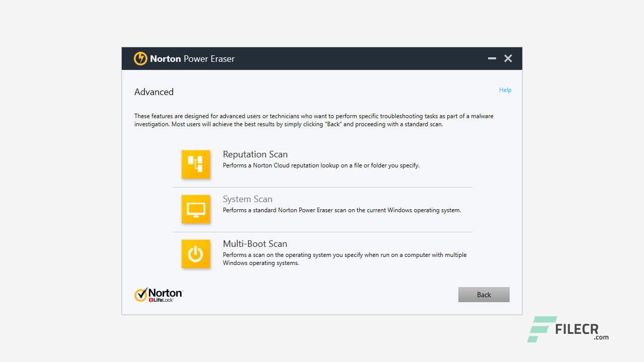Click the System Scan monitor icon

pyautogui.click(x=196, y=209)
